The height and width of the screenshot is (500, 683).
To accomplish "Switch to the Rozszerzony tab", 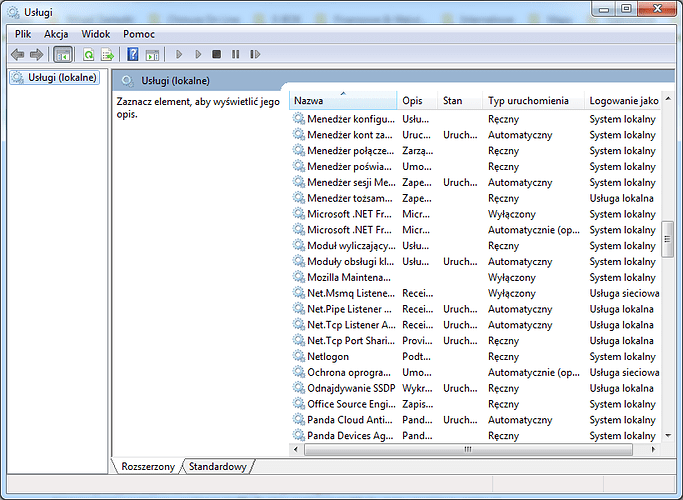I will [x=148, y=466].
